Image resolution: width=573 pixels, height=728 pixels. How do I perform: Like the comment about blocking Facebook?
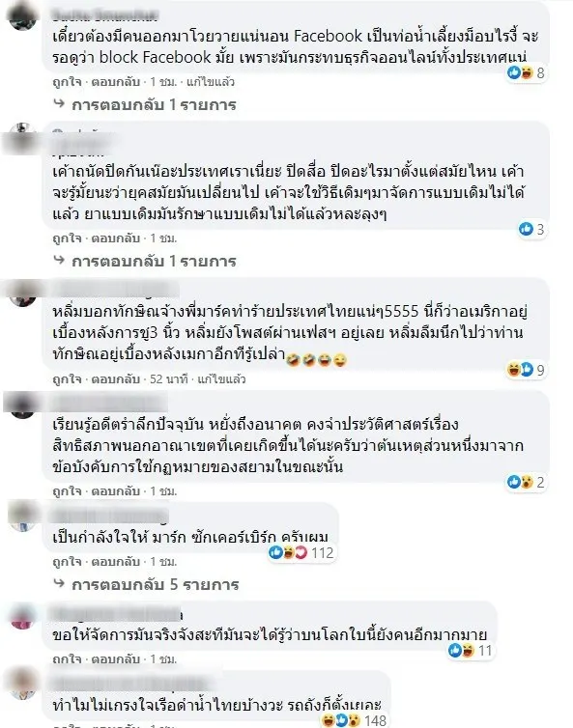[x=67, y=82]
